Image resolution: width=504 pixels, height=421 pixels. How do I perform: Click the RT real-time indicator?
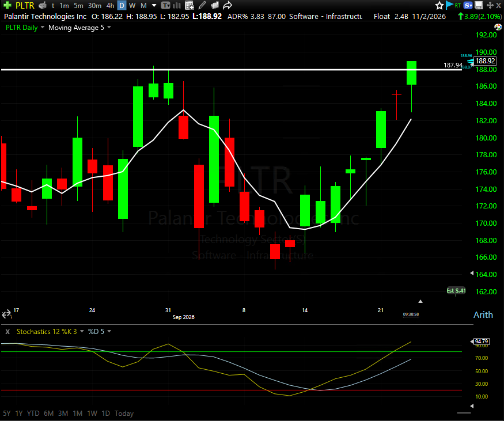(x=458, y=5)
